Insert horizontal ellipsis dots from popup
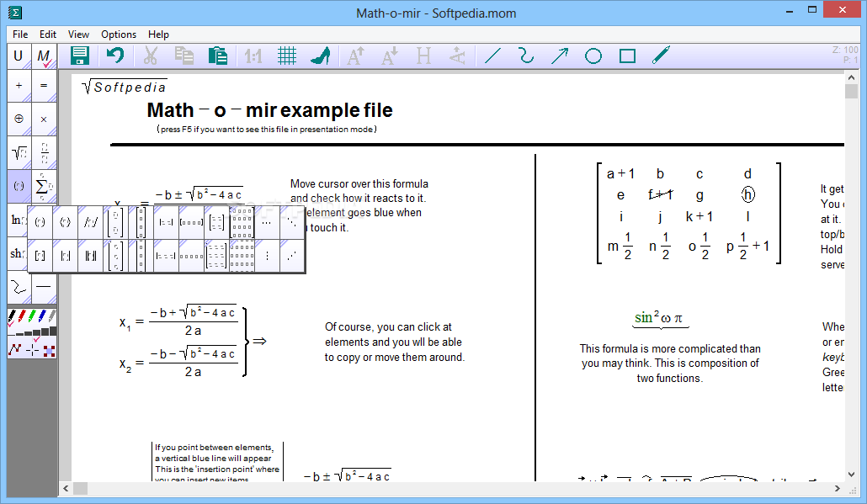This screenshot has width=867, height=504. [267, 223]
